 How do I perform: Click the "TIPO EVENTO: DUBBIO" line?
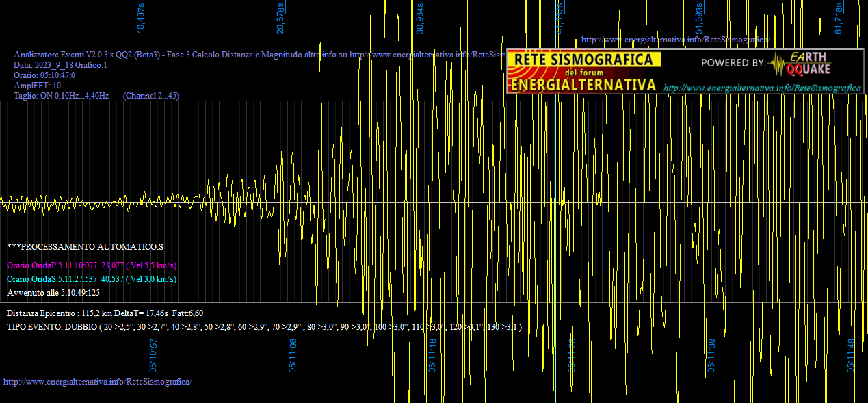click(x=264, y=327)
